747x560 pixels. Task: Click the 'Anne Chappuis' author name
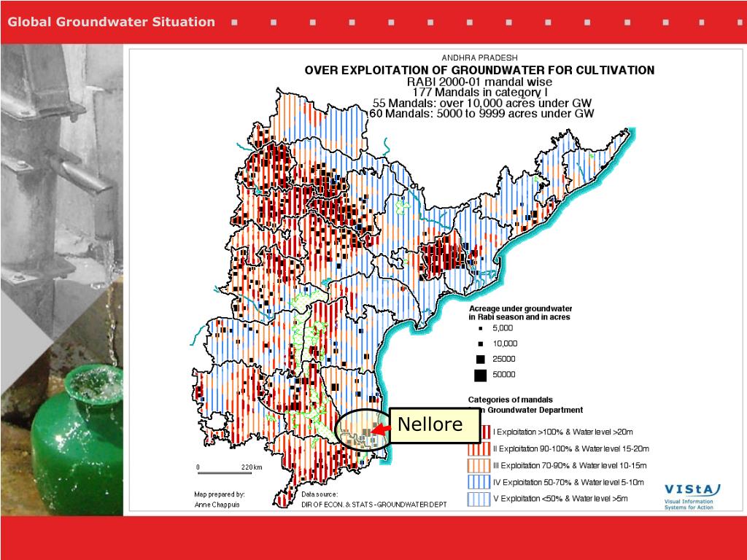tap(217, 505)
